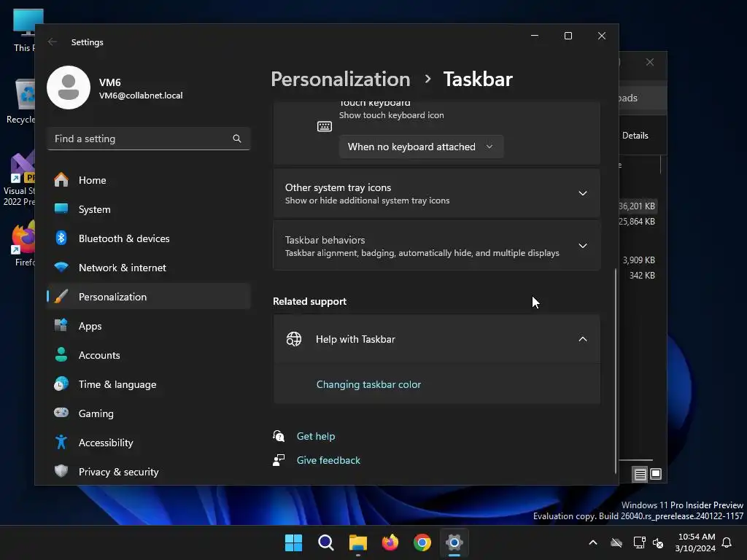747x560 pixels.
Task: Click the Time & language clock icon
Action: [x=61, y=384]
